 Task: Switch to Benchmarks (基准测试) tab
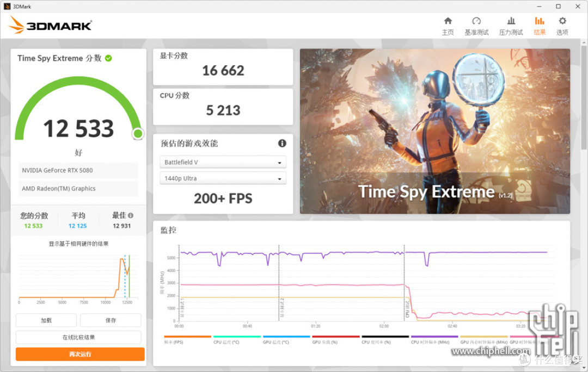click(x=476, y=26)
